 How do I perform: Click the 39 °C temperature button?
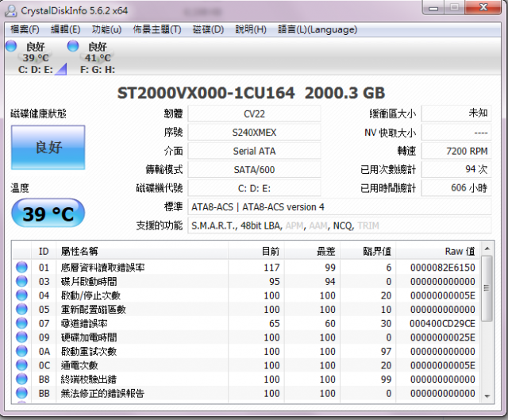point(48,214)
